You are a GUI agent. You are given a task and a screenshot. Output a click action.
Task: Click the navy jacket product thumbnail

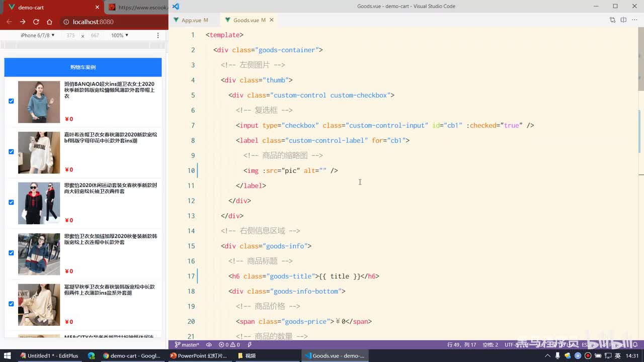pyautogui.click(x=39, y=254)
